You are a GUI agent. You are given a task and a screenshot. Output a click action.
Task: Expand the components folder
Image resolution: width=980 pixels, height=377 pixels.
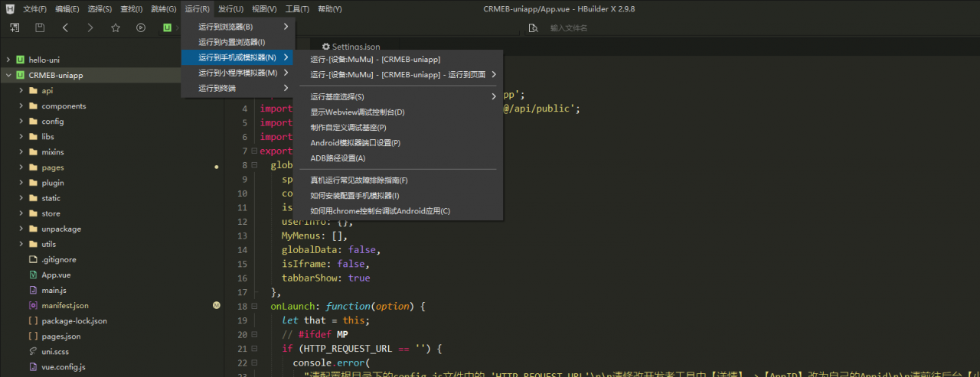tap(21, 106)
